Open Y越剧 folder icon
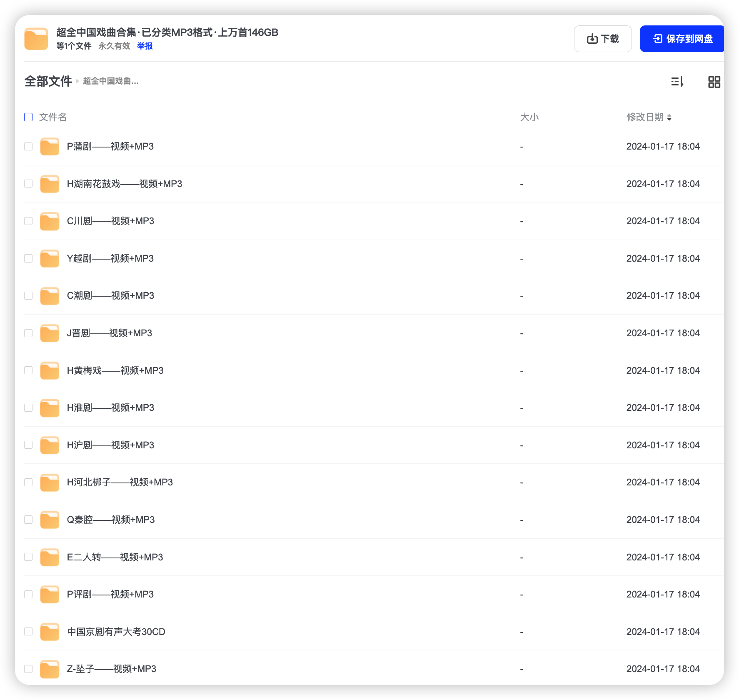Screen dimensions: 739x700 (x=50, y=258)
